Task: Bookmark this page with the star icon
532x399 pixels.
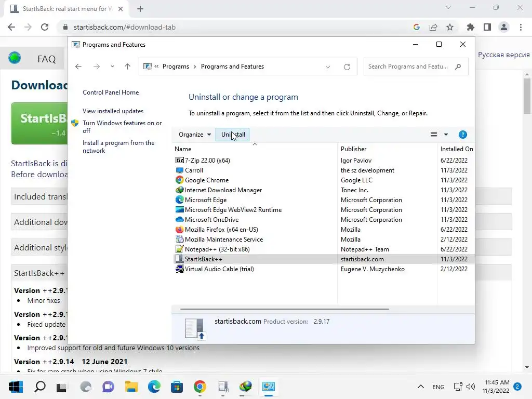Action: tap(450, 27)
